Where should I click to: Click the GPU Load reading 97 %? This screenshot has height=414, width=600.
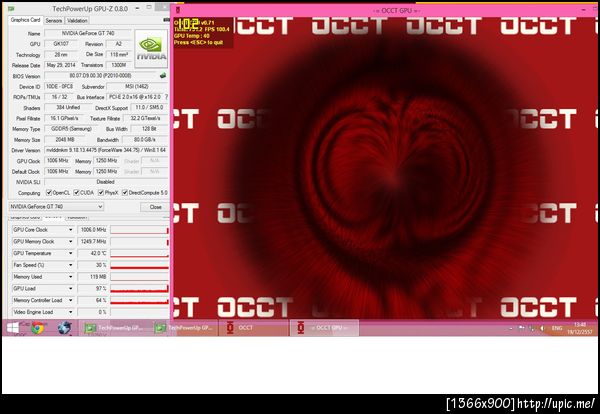[x=93, y=288]
